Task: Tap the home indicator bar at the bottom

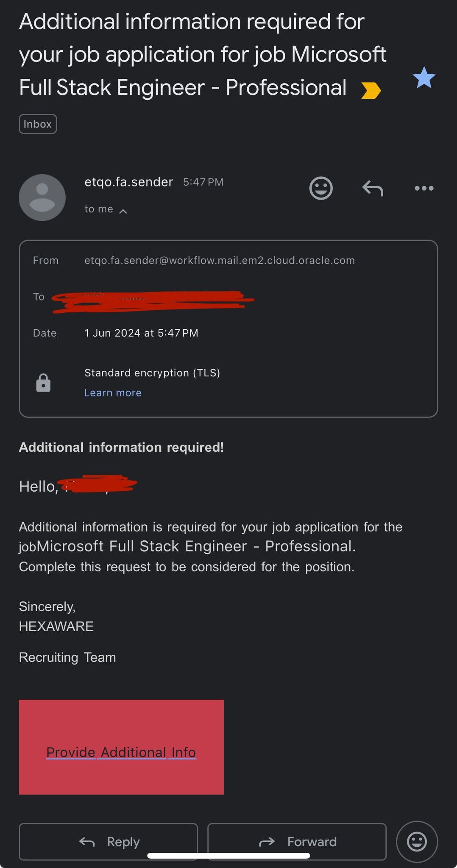Action: (228, 856)
